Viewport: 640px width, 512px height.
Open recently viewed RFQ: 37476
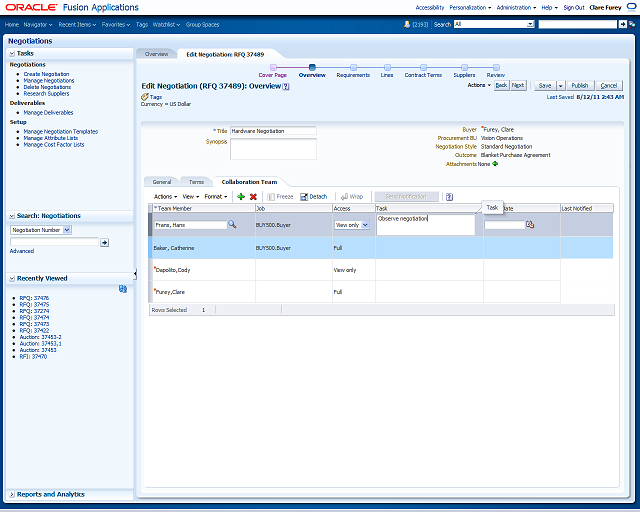[34, 298]
